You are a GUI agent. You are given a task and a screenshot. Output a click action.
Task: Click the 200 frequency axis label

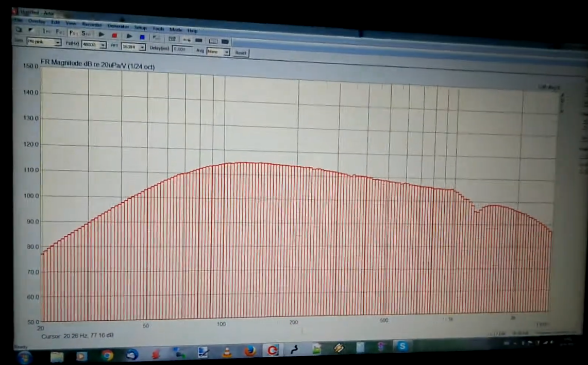click(x=293, y=322)
